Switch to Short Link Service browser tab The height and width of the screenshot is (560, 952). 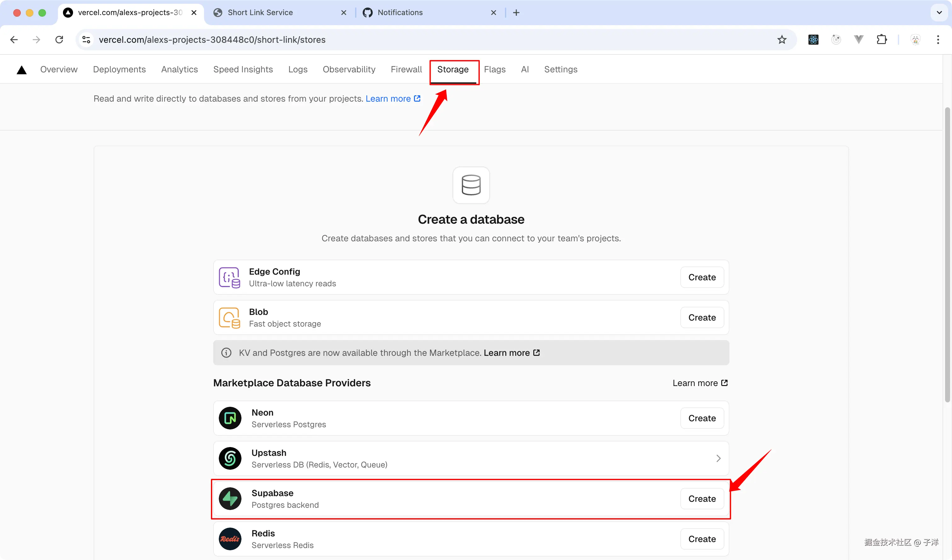click(x=260, y=13)
